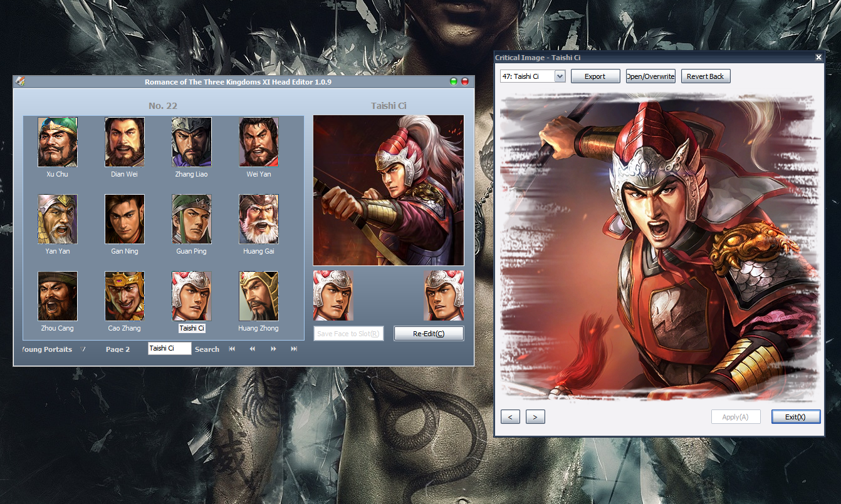Click red close button in Head Editor
The image size is (841, 504).
(465, 81)
